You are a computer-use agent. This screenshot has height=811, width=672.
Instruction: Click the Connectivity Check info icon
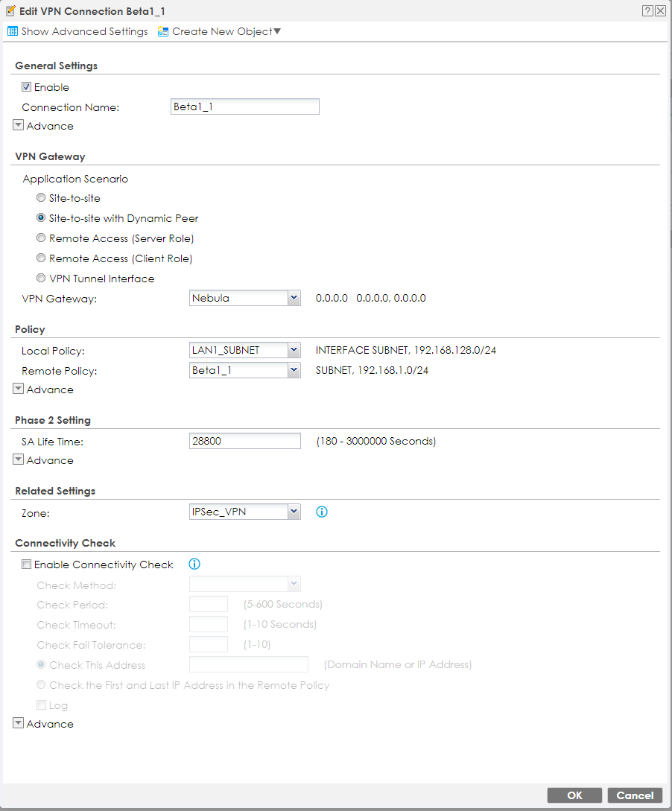[x=195, y=564]
